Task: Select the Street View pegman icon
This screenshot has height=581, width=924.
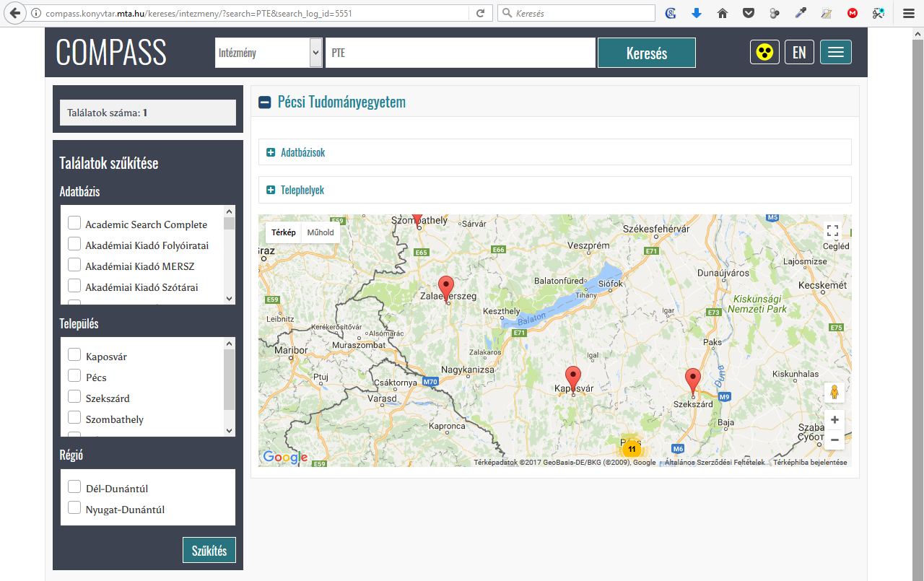Action: click(x=834, y=393)
